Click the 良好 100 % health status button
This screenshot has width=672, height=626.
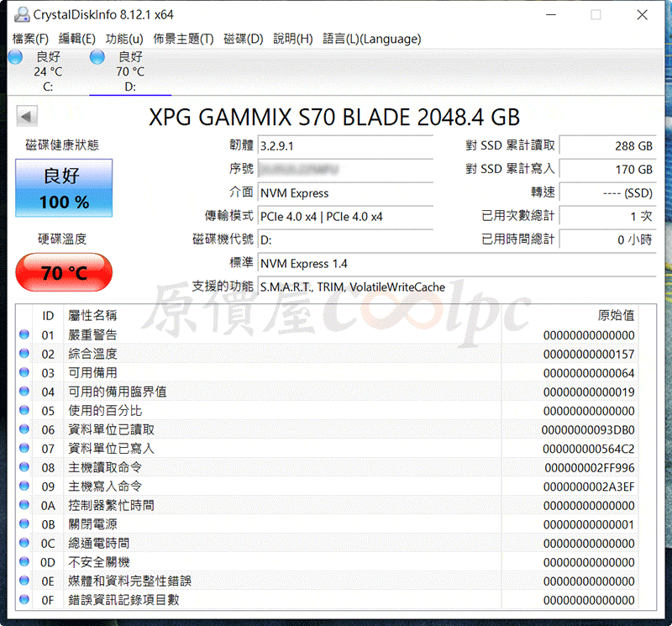64,188
